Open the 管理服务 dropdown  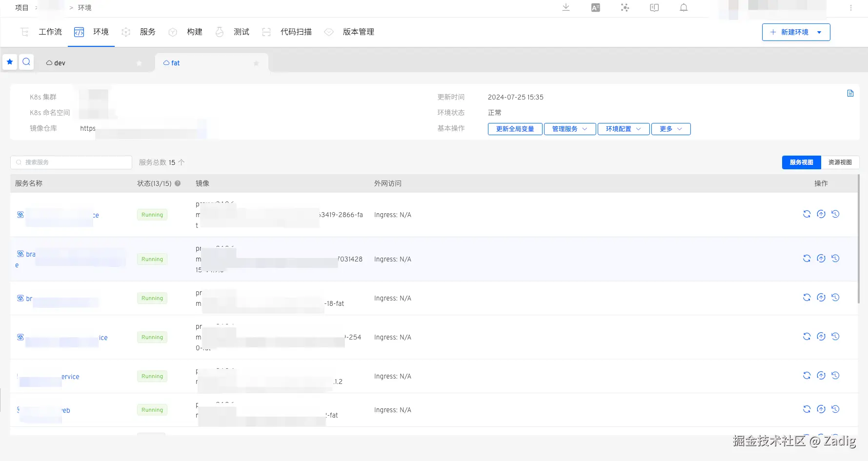click(570, 129)
